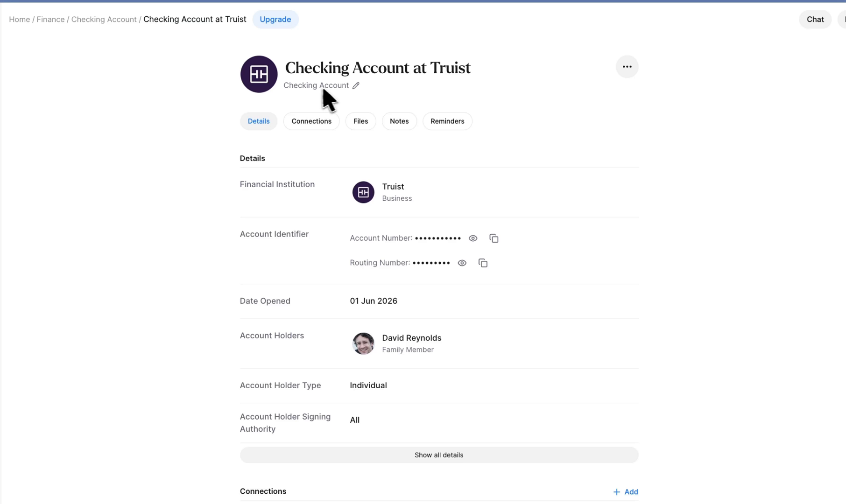Open the Files tab

360,121
